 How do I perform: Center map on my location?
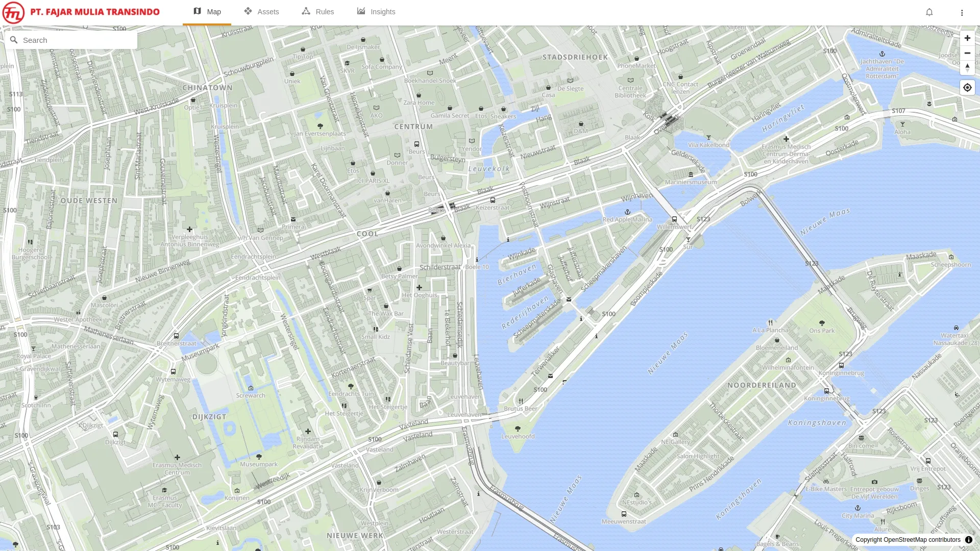coord(967,88)
